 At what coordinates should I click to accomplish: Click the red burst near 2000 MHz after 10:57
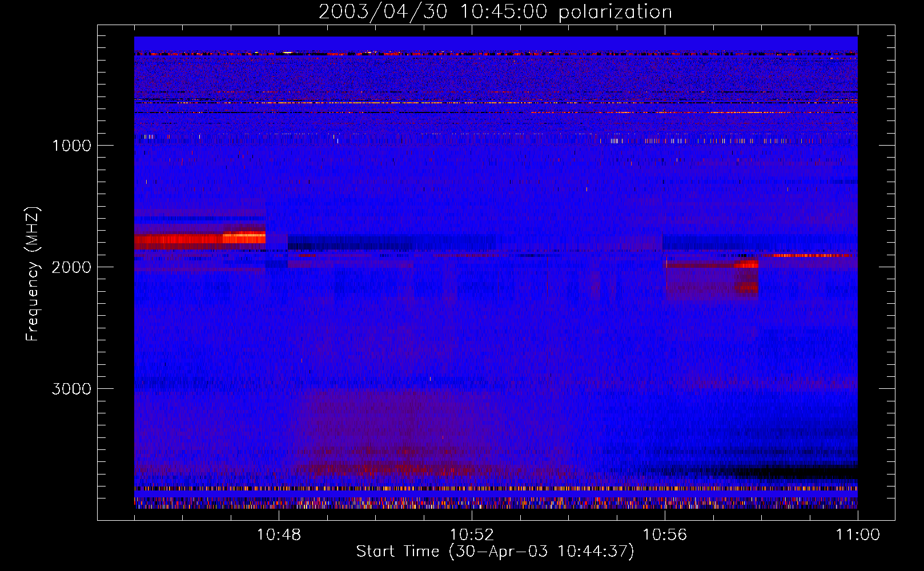click(x=746, y=264)
